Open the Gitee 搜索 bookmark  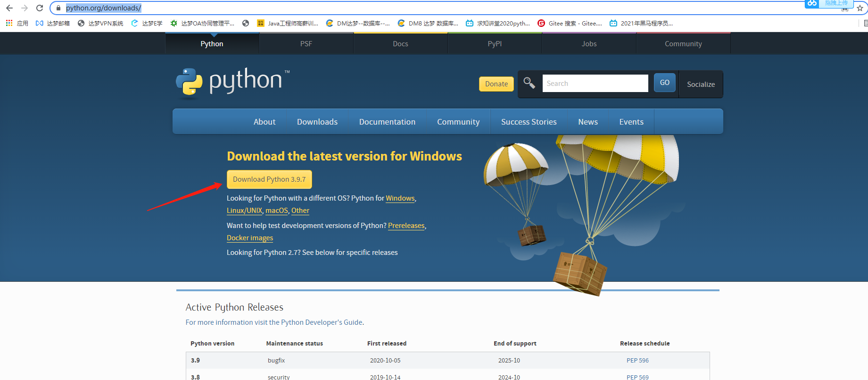(x=570, y=23)
